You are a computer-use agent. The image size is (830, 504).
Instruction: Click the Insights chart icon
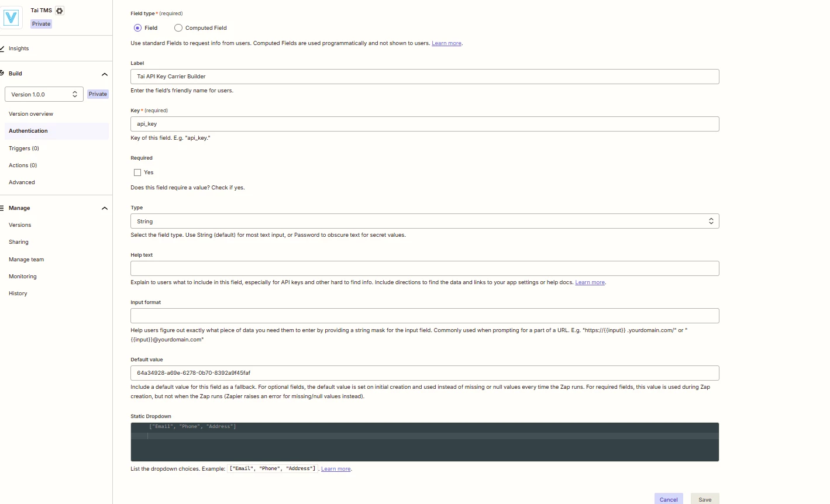[2, 49]
